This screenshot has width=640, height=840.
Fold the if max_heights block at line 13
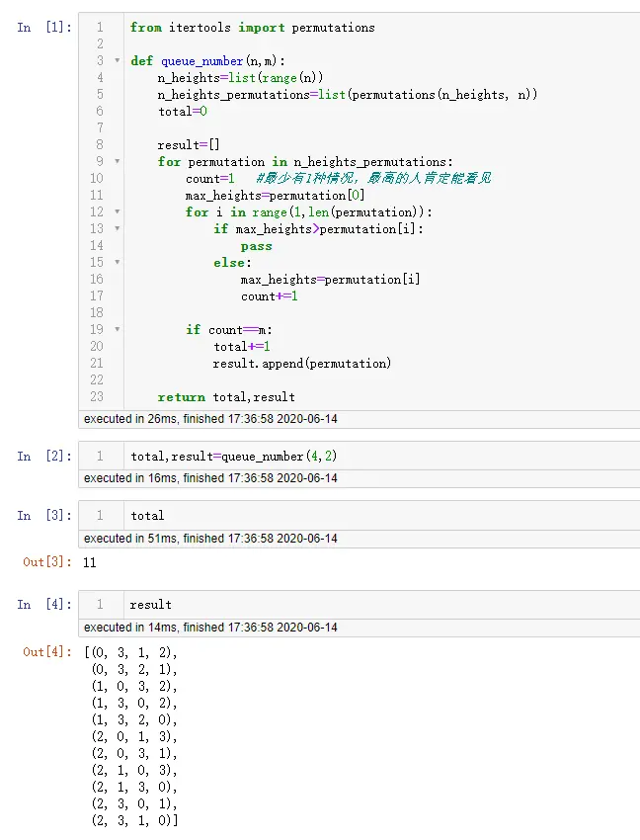118,229
